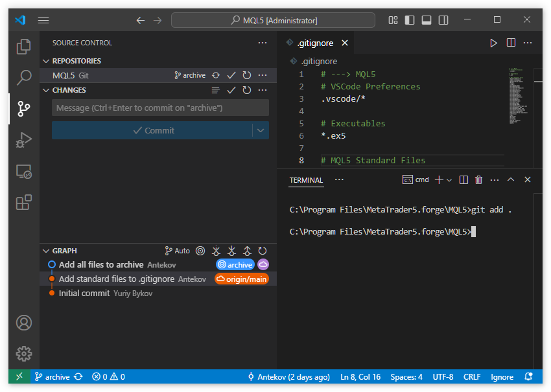This screenshot has width=551, height=392.
Task: Commit via checkmark in MQL5 repository row
Action: tap(231, 75)
